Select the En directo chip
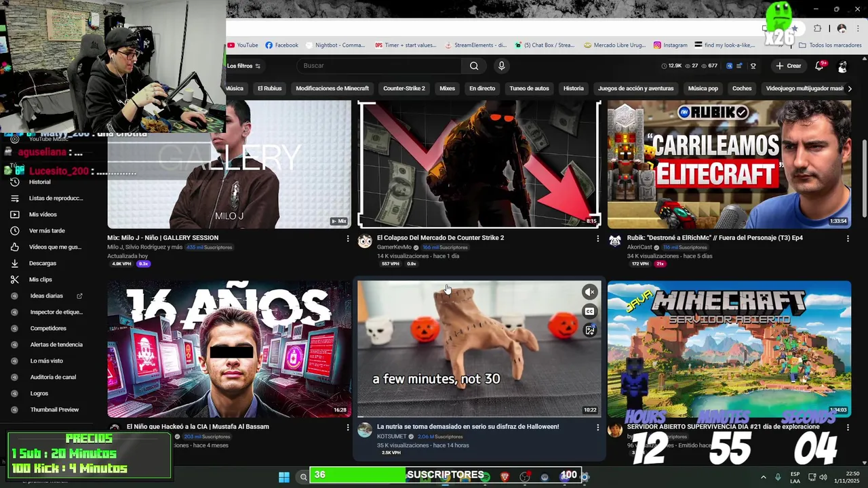Screen dimensions: 868x488 point(482,88)
